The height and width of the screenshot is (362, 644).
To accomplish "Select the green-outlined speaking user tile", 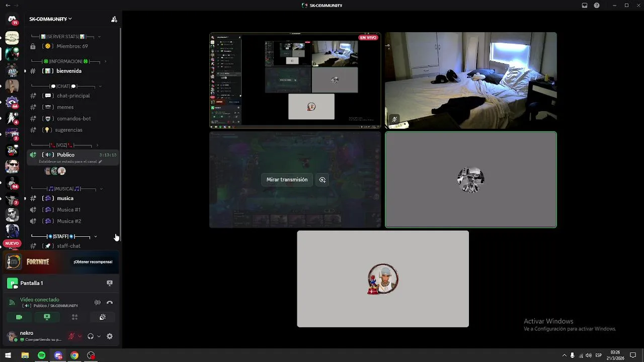I will (471, 179).
